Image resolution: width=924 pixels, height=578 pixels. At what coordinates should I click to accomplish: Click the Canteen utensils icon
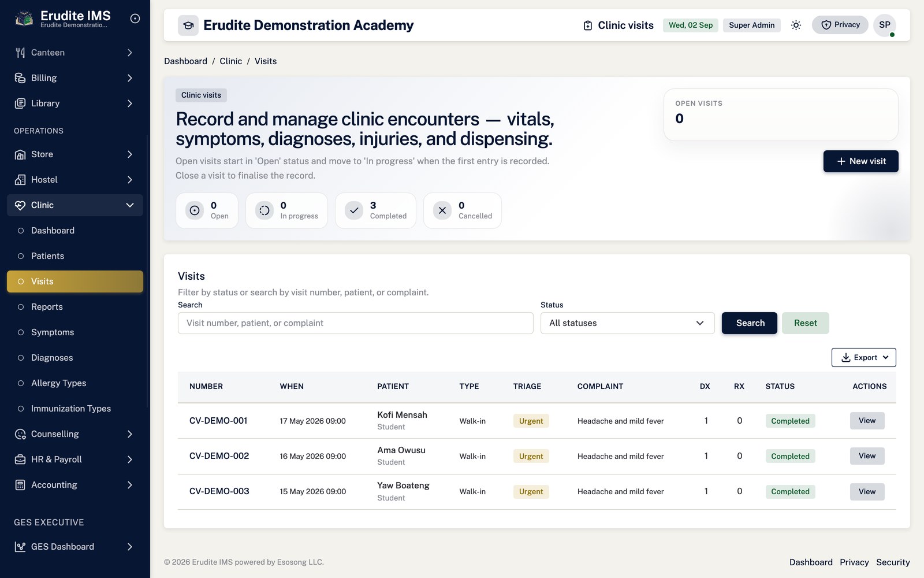pyautogui.click(x=20, y=53)
